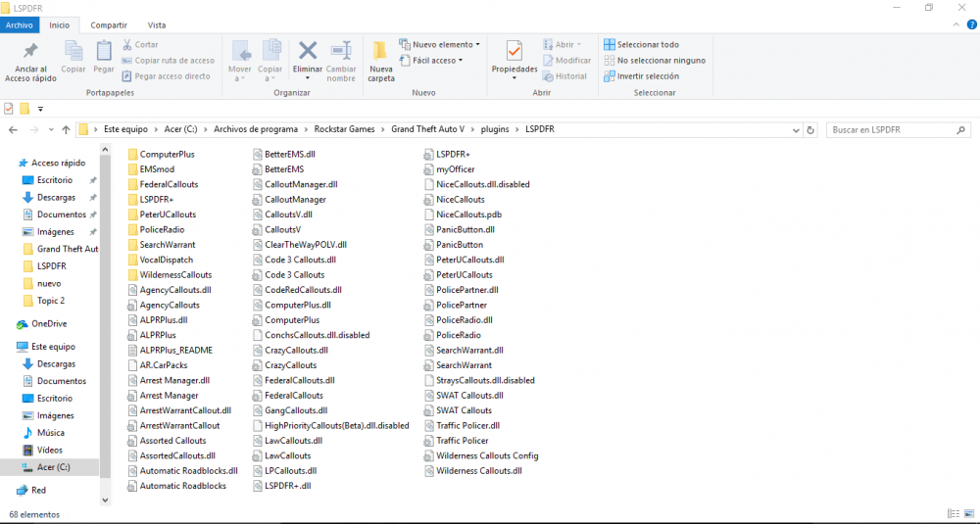Select Este equipo in the navigation pane
The image size is (980, 524).
(46, 346)
